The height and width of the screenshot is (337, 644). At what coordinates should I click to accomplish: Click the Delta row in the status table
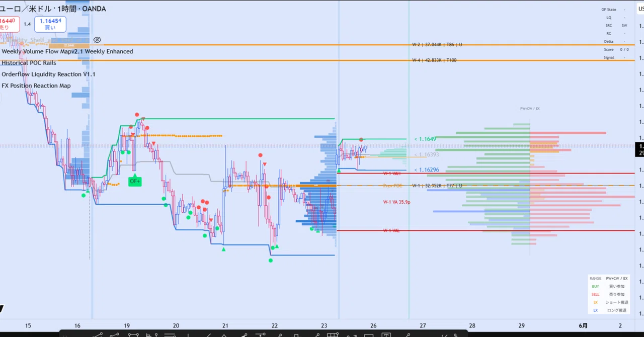click(615, 41)
